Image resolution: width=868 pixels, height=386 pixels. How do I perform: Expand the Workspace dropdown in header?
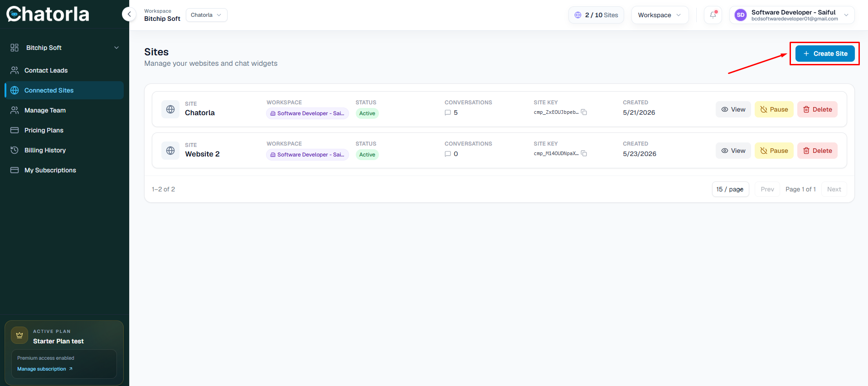[659, 15]
